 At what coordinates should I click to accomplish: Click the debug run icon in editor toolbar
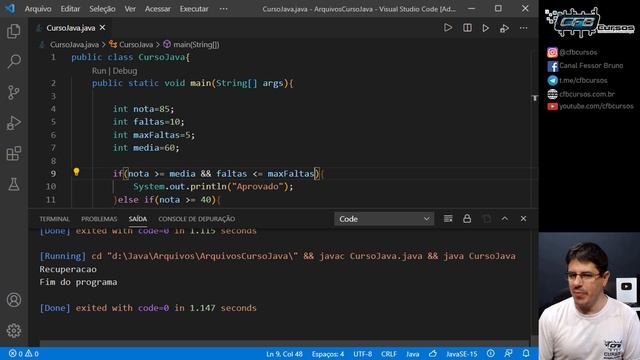click(504, 28)
